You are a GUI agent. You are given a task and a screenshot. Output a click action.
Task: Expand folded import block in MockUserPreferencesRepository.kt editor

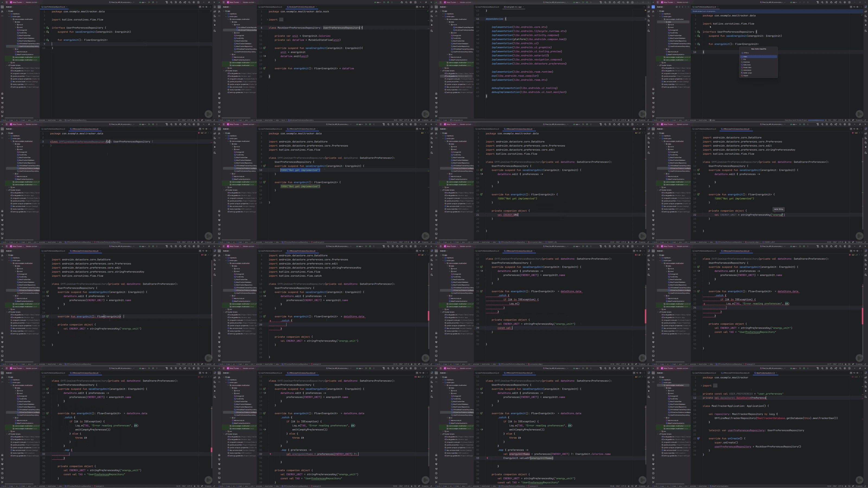[267, 20]
